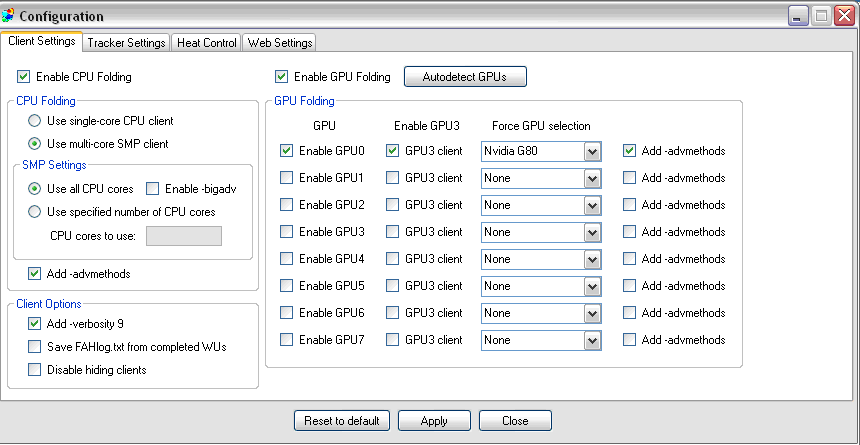Viewport: 860px width, 445px height.
Task: Enable GPU3 client for GPU5 row
Action: pos(392,285)
